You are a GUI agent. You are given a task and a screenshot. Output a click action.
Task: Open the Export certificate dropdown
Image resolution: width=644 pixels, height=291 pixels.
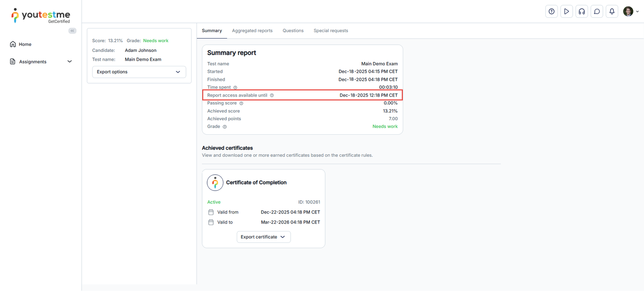263,237
